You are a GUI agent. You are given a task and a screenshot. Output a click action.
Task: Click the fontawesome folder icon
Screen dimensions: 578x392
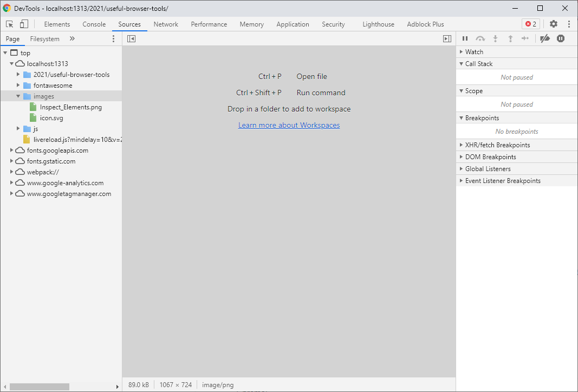27,86
